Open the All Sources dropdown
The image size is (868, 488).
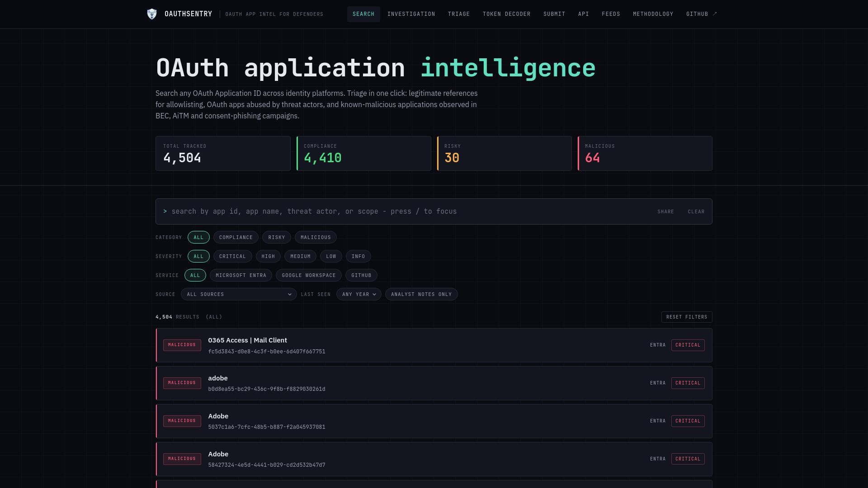click(239, 294)
